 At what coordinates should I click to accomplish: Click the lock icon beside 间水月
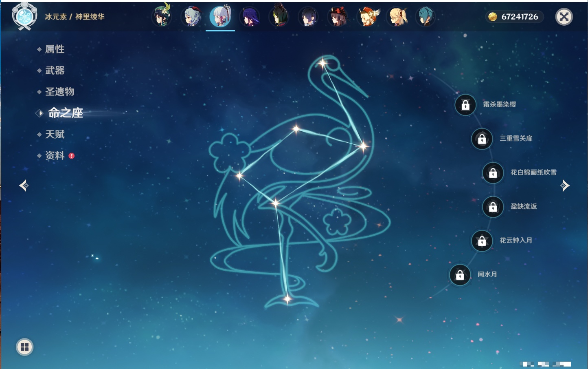tap(460, 275)
